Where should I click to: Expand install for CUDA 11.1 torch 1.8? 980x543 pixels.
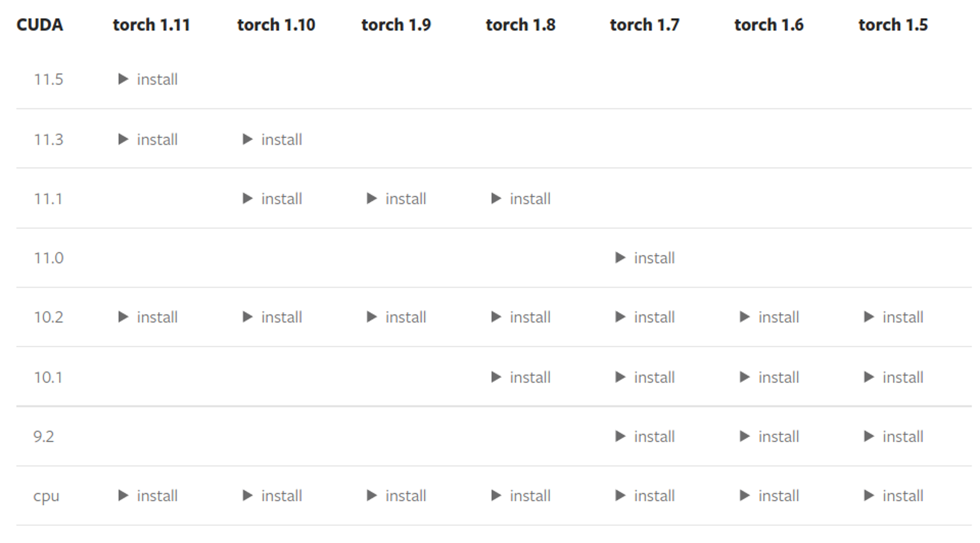tap(521, 199)
